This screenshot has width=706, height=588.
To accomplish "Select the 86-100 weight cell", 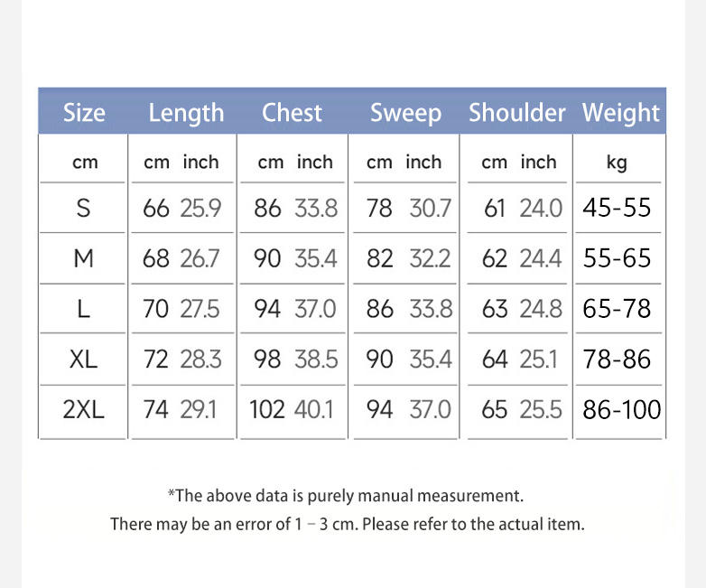I will (622, 409).
